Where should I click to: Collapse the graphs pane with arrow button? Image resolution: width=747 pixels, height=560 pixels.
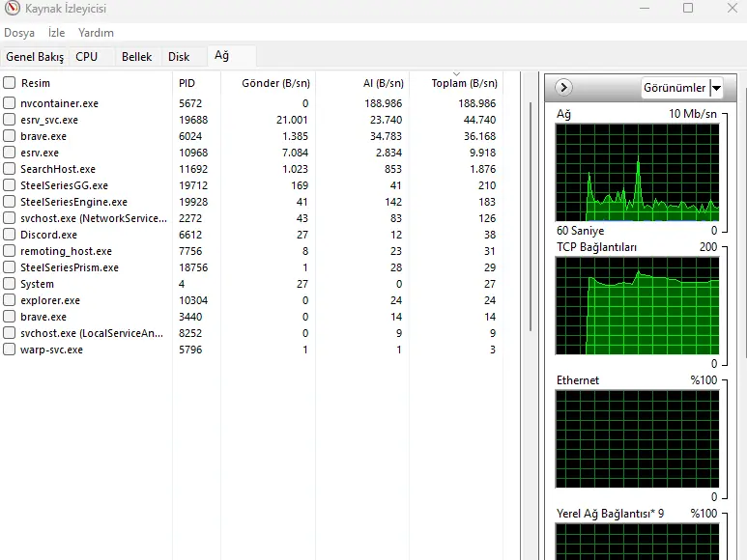(563, 88)
